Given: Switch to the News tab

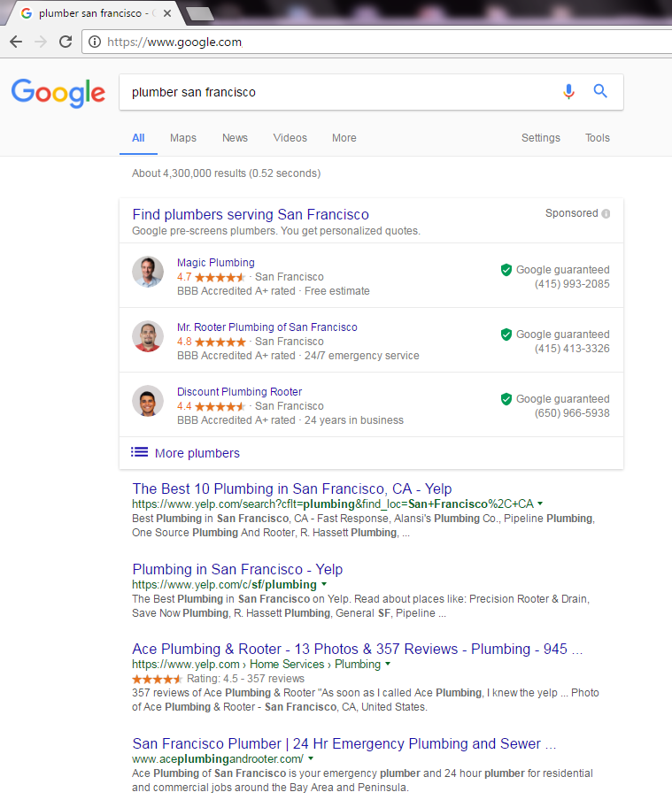Looking at the screenshot, I should pos(235,138).
